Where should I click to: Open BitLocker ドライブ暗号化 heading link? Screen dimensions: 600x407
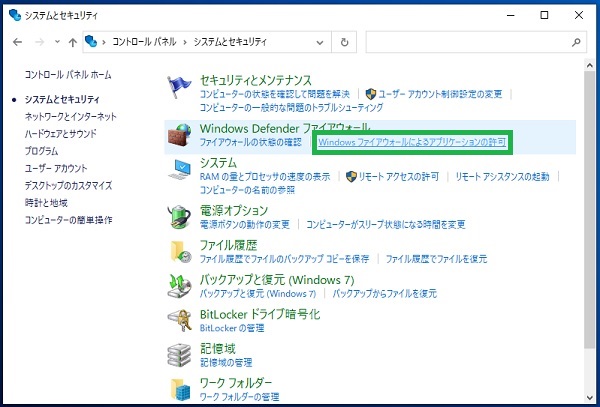(260, 314)
